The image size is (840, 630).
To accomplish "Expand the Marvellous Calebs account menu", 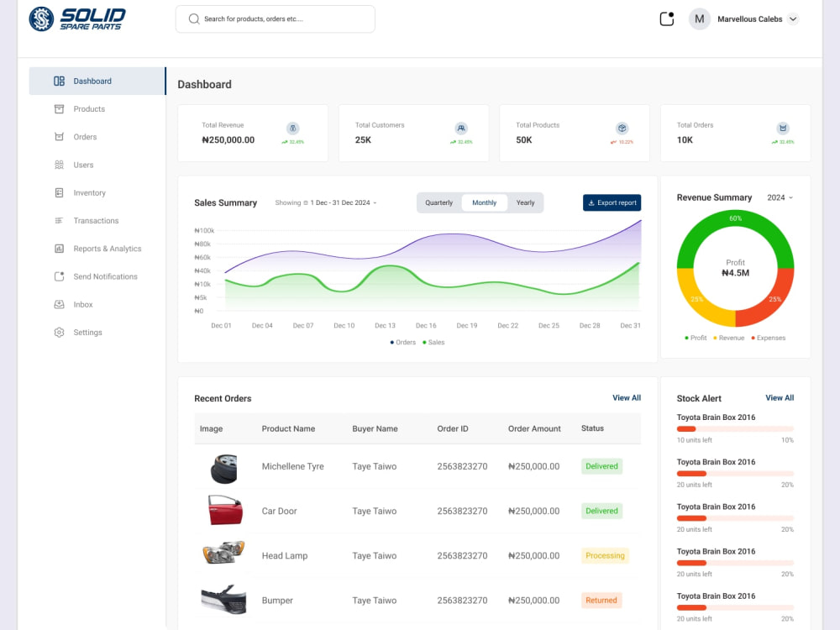I will [794, 18].
